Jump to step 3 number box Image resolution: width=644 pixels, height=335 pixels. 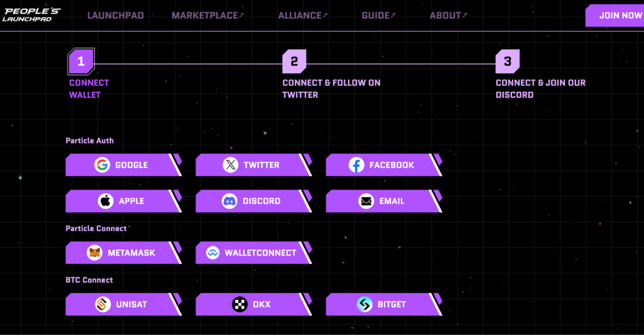click(508, 61)
